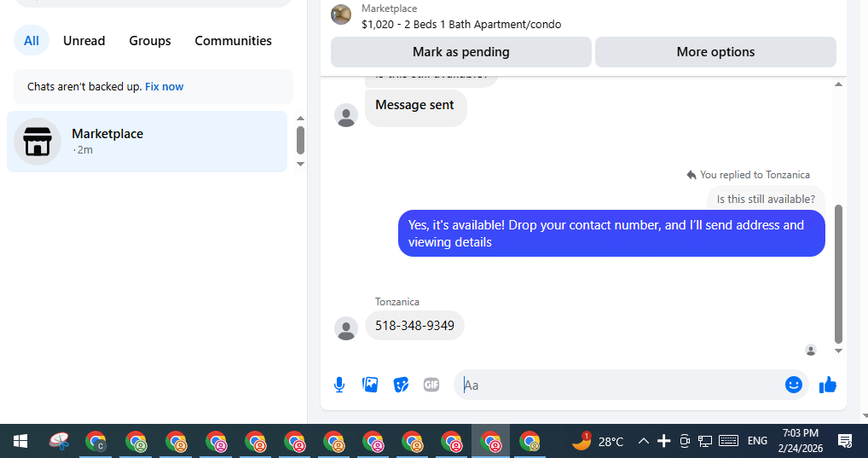Select the Communities tab
The image size is (868, 458).
pos(233,41)
